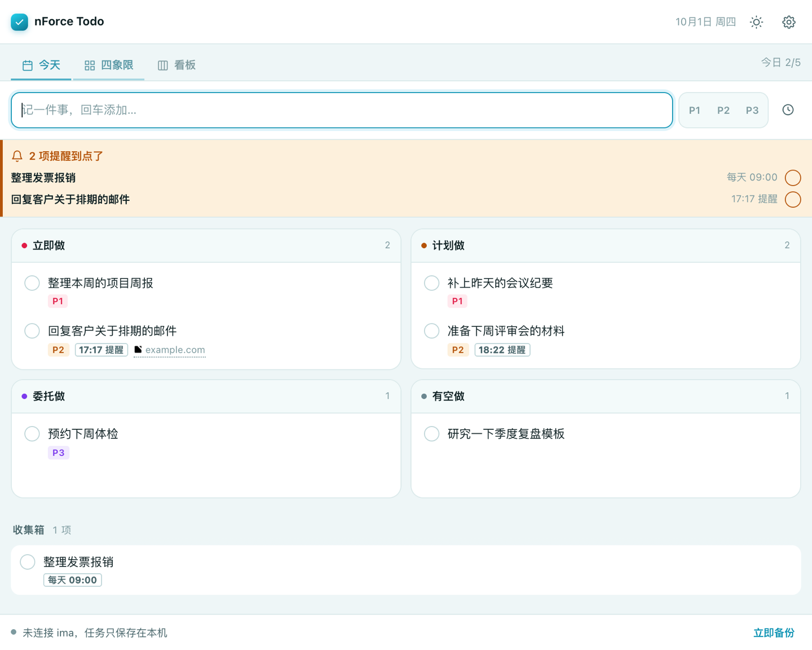Mark 预约下周体检 as complete
Image resolution: width=812 pixels, height=650 pixels.
point(32,433)
